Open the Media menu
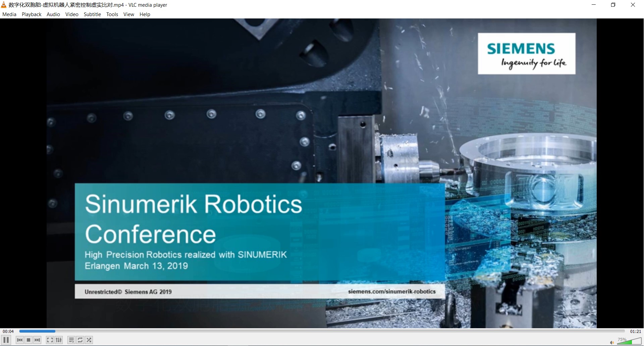The height and width of the screenshot is (346, 644). pos(9,14)
